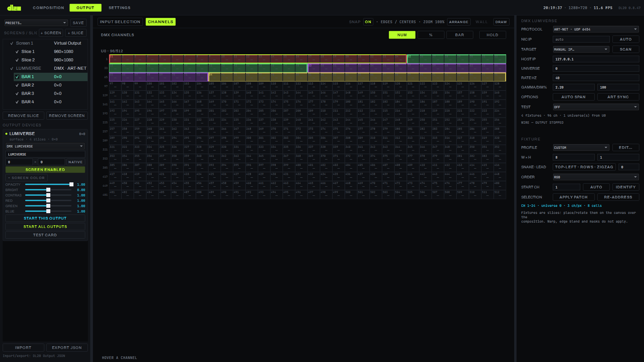Image resolution: width=644 pixels, height=362 pixels.
Task: Toggle Slice 2 checkmark
Action: pos(17,60)
